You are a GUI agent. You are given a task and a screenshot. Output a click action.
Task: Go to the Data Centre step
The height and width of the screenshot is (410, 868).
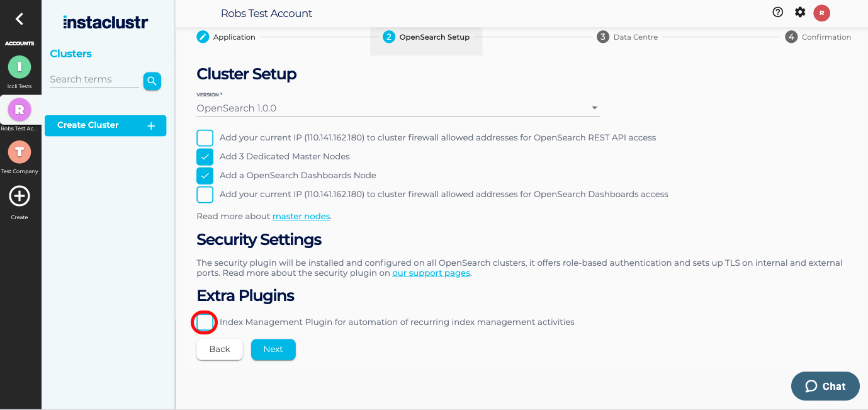point(628,37)
